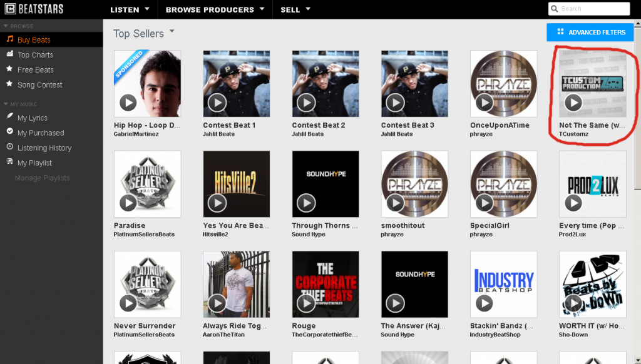Open the Industry Beatshop cover thumbnail
641x364 pixels.
point(504,285)
